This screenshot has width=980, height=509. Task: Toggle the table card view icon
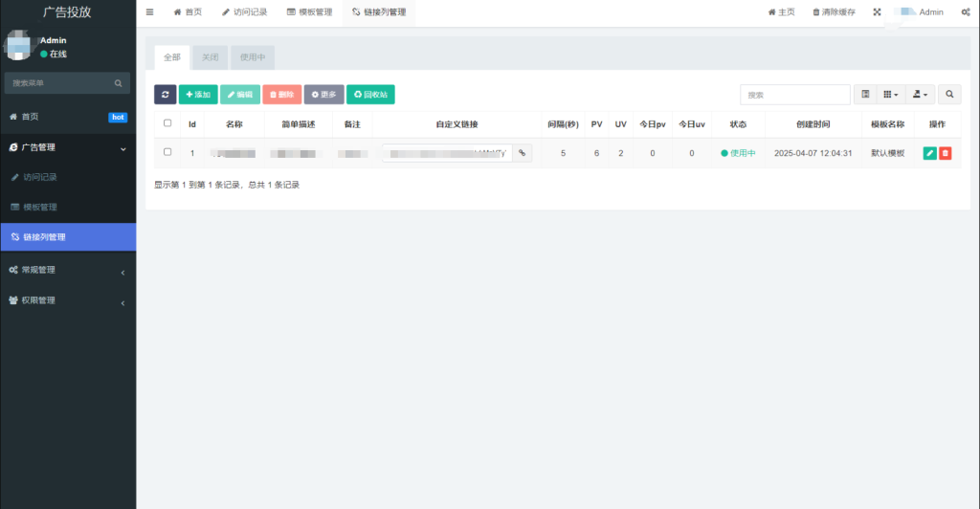point(865,95)
